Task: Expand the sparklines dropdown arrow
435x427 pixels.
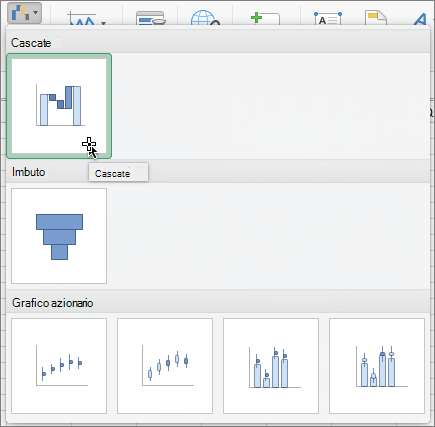Action: [x=104, y=23]
